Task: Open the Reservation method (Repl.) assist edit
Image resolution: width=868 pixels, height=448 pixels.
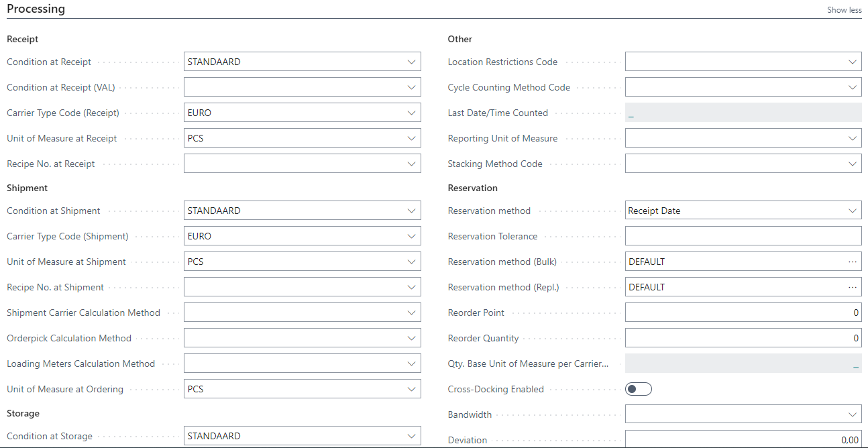Action: (x=853, y=286)
